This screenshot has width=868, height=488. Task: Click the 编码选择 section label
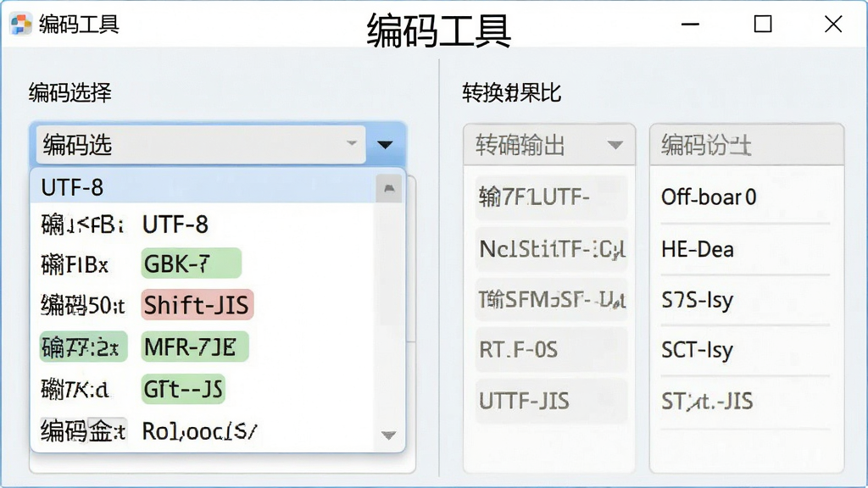point(70,92)
